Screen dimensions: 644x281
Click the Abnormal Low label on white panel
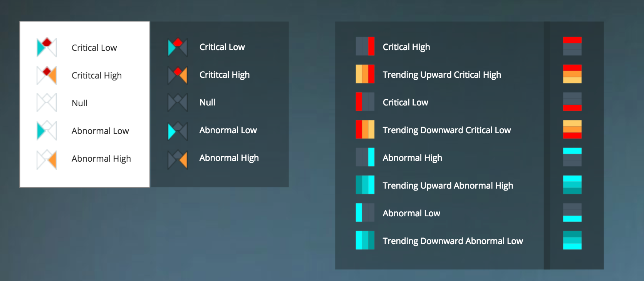[x=100, y=131]
